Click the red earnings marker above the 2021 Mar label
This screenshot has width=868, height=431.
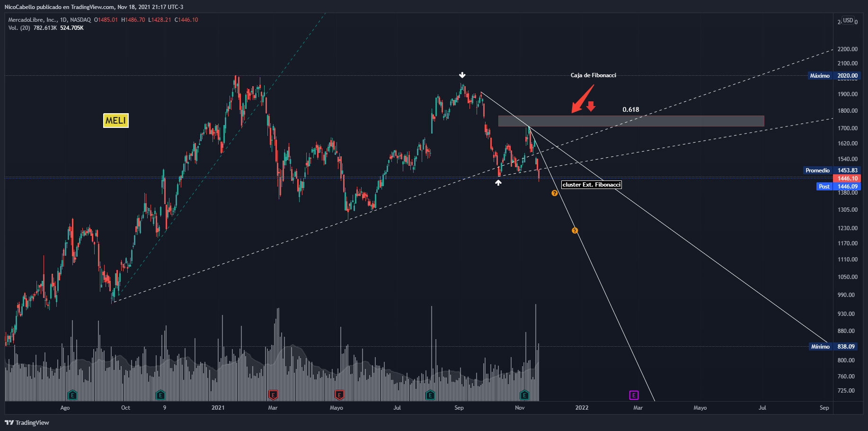pos(273,395)
